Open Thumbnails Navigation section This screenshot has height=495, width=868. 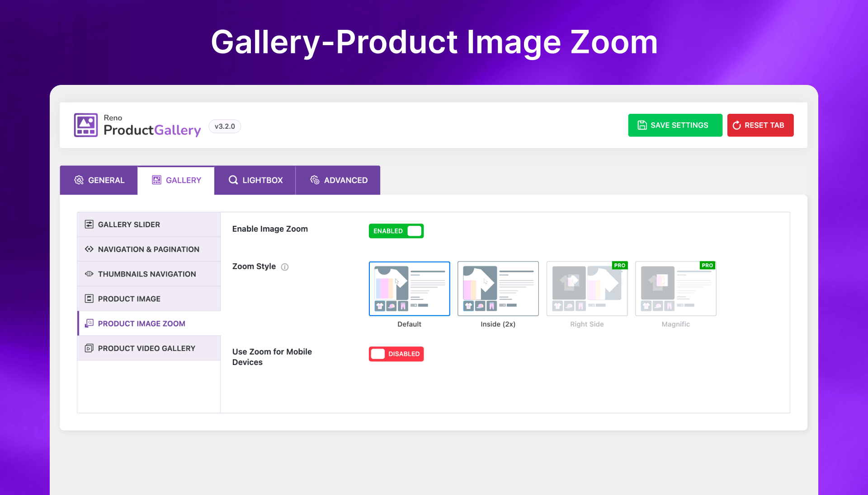pos(149,274)
